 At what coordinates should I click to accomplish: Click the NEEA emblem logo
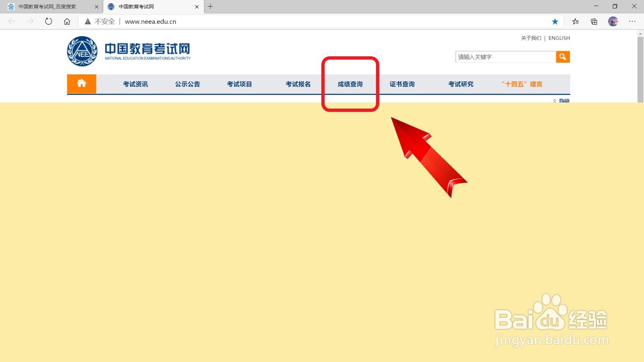coord(82,50)
